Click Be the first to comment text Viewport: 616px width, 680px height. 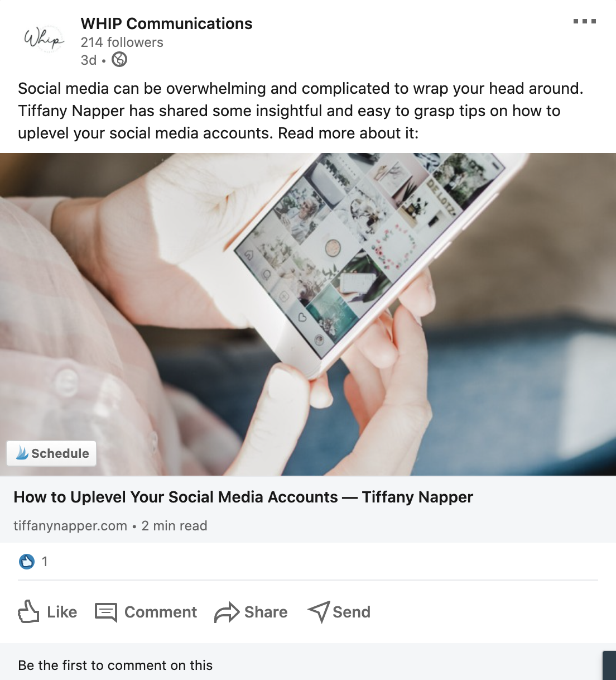pos(116,665)
